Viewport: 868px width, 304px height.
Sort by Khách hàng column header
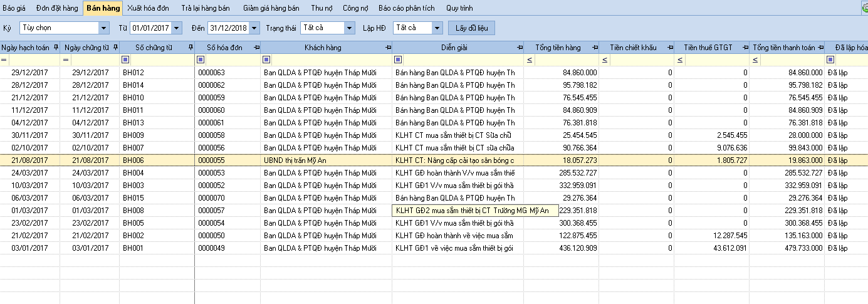pos(323,48)
